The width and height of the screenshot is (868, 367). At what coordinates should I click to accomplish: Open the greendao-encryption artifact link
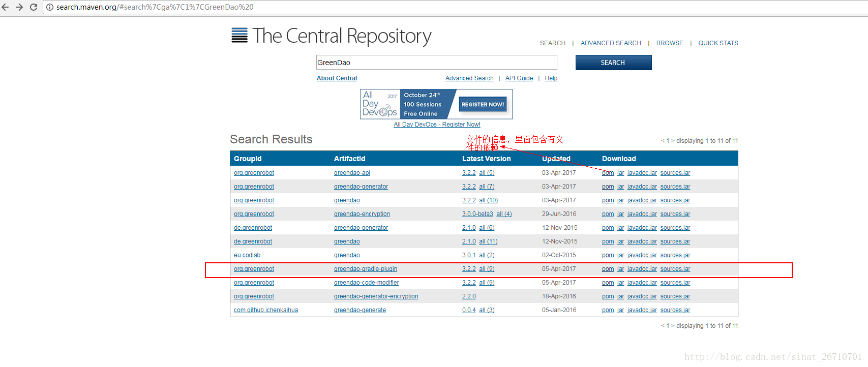click(362, 214)
